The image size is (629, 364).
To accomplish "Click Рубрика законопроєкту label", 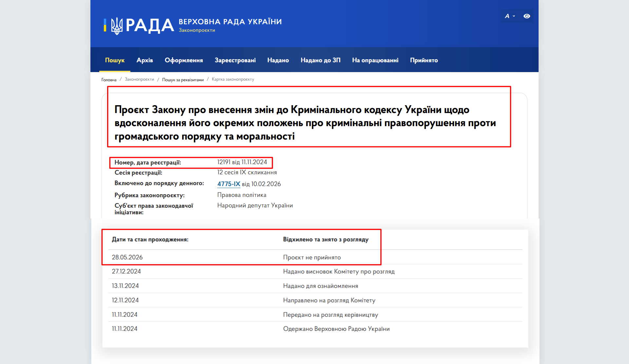I will 149,195.
